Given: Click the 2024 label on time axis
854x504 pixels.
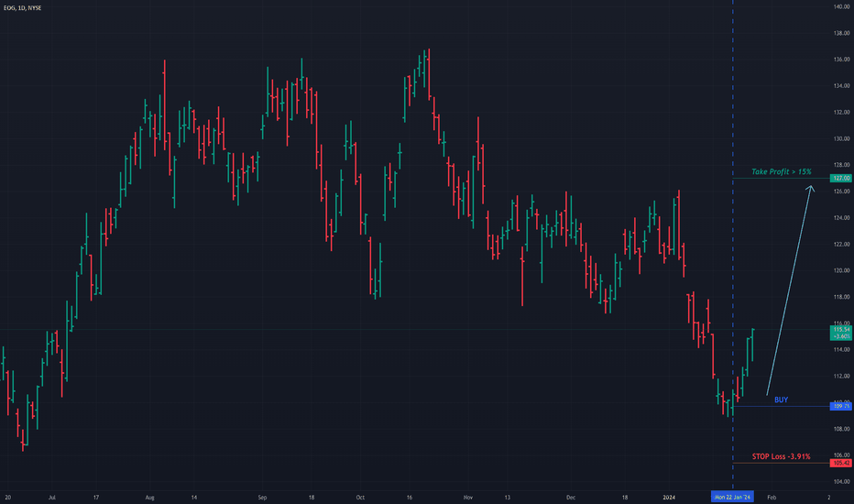Looking at the screenshot, I should pos(669,498).
